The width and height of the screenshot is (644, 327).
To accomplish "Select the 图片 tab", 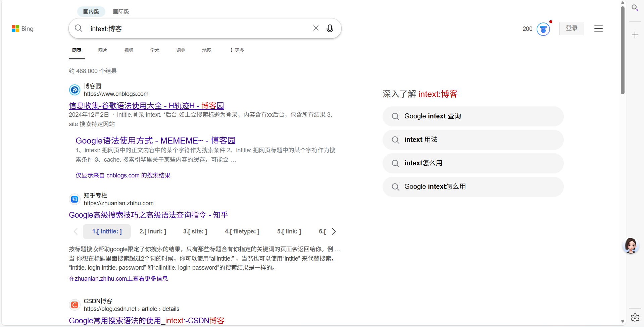I will (x=103, y=50).
